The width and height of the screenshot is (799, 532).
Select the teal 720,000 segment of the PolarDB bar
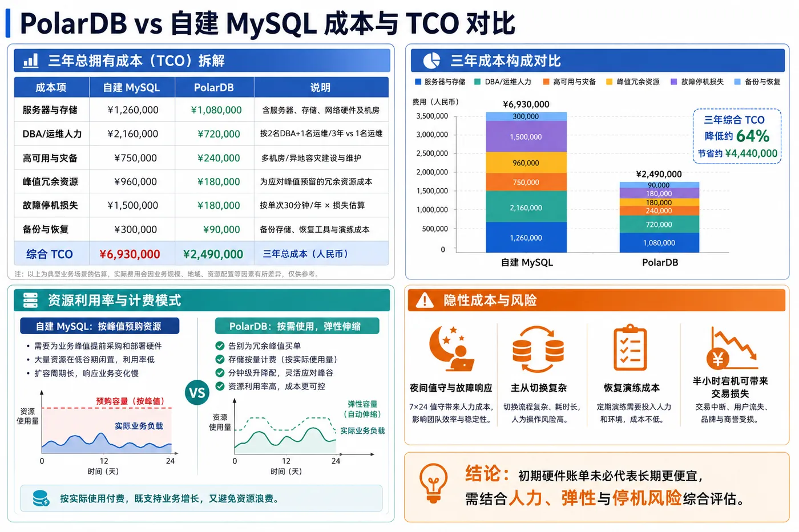pyautogui.click(x=659, y=224)
